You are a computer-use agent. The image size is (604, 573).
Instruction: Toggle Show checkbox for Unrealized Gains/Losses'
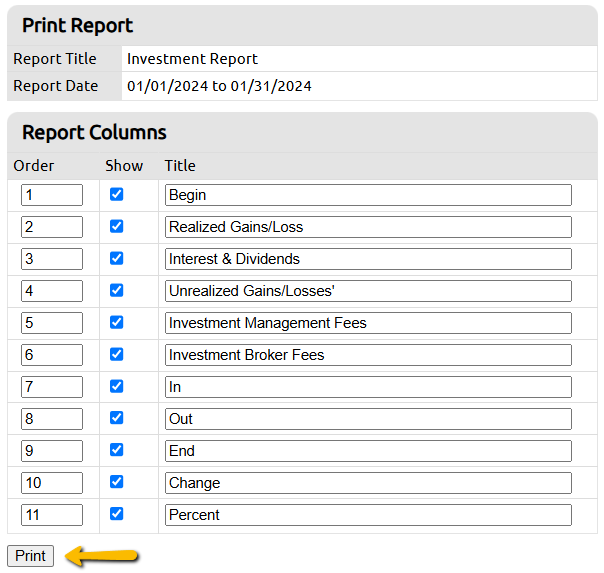click(116, 290)
